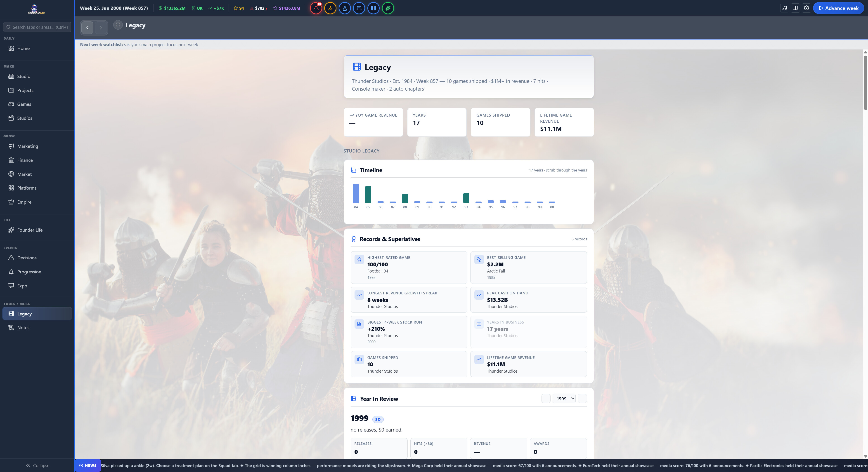Image resolution: width=868 pixels, height=472 pixels.
Task: Open the book guide icon
Action: (796, 8)
